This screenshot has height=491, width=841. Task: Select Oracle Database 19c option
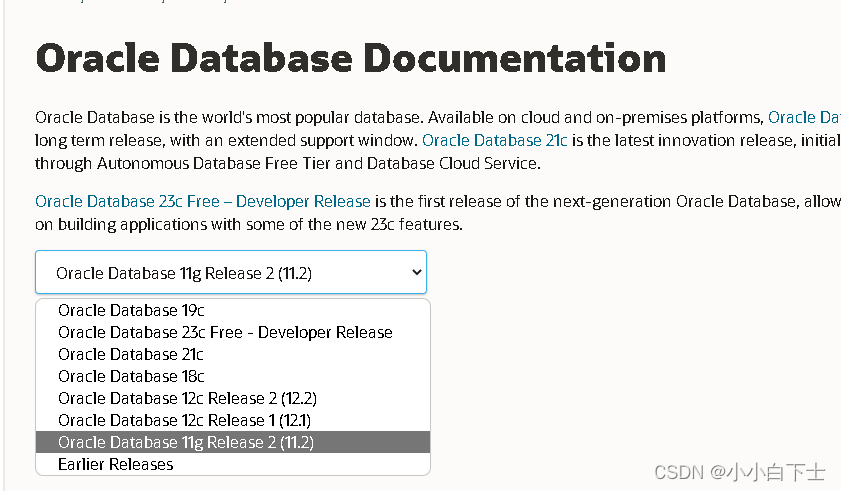pyautogui.click(x=233, y=310)
